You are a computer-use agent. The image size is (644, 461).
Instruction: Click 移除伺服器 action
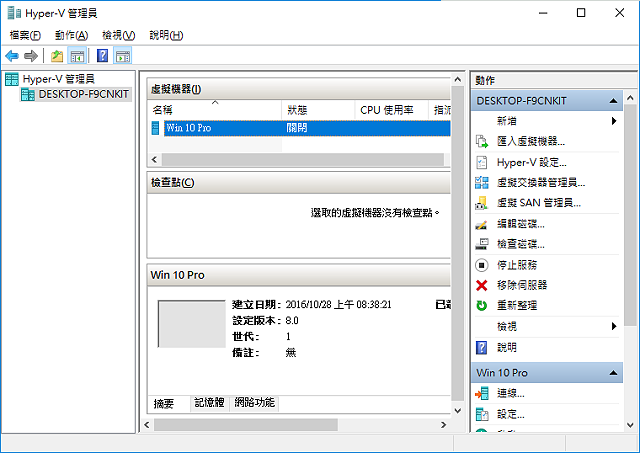(522, 285)
